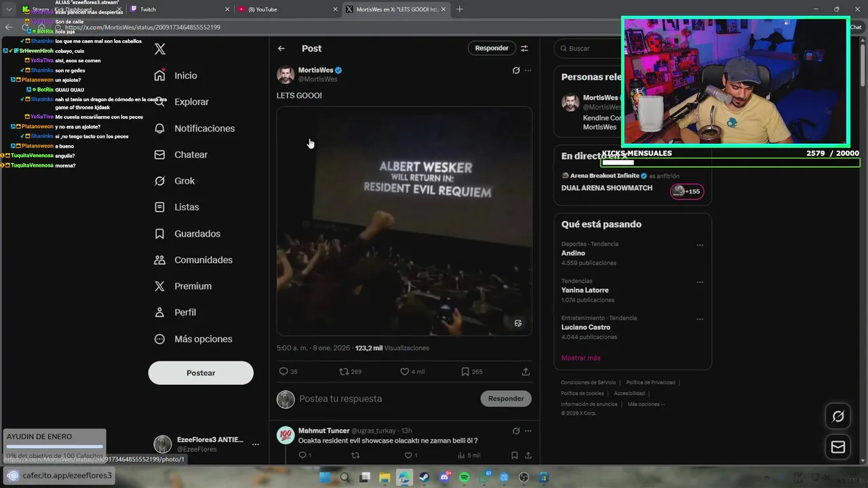Open Listas in the sidebar
The image size is (868, 488).
(176, 207)
